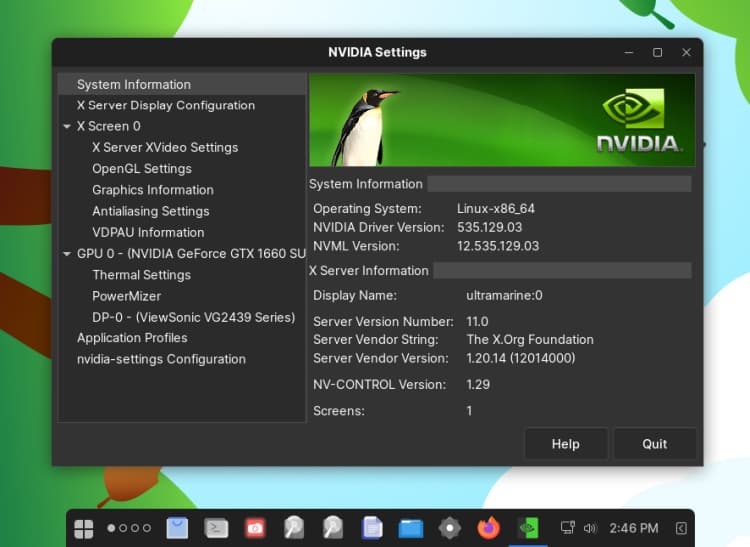Click the Linux-x86_64 operating system value
The height and width of the screenshot is (547, 750).
(496, 208)
